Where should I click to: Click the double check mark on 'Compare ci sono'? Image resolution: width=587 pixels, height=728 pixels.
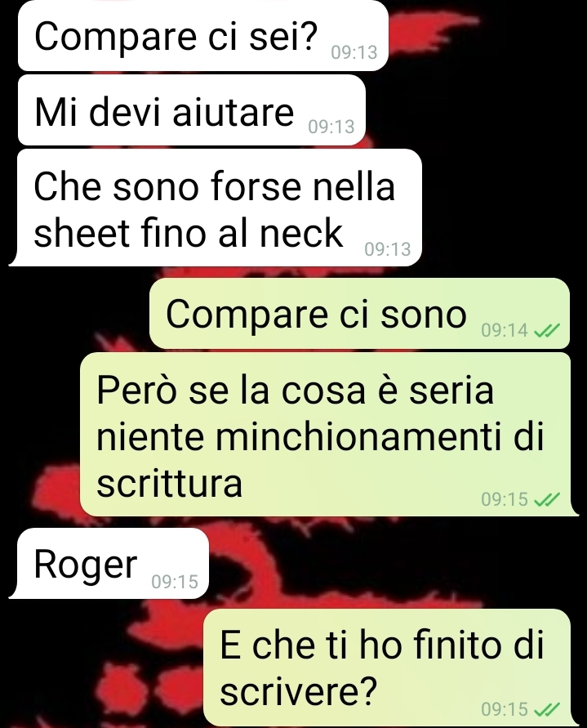(x=547, y=330)
